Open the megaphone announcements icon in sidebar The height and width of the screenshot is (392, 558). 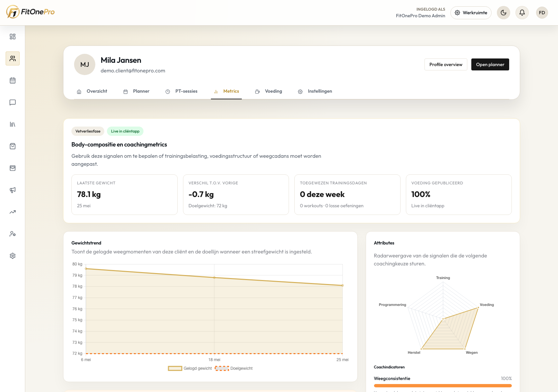click(x=13, y=190)
